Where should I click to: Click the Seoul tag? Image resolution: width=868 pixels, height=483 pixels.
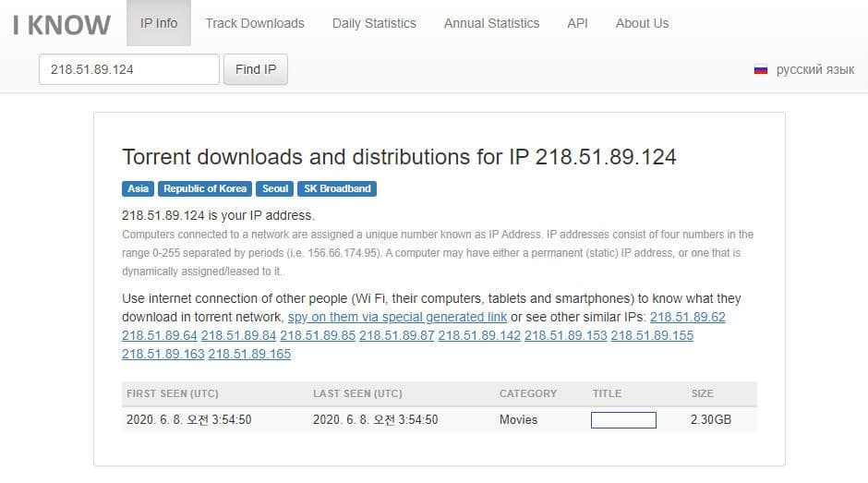point(274,189)
